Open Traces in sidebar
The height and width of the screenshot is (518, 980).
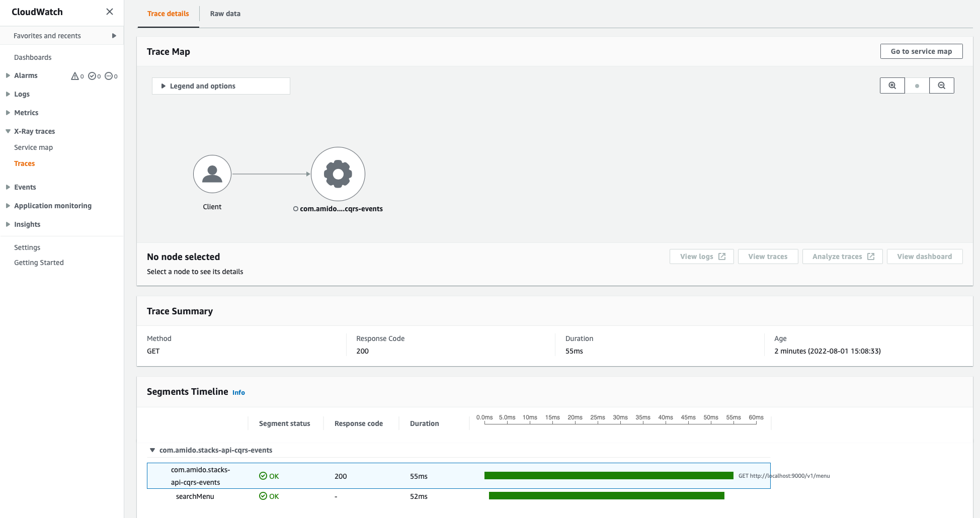click(24, 163)
